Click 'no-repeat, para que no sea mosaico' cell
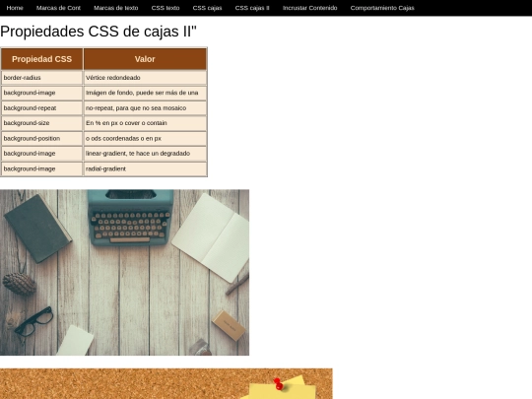 point(145,108)
